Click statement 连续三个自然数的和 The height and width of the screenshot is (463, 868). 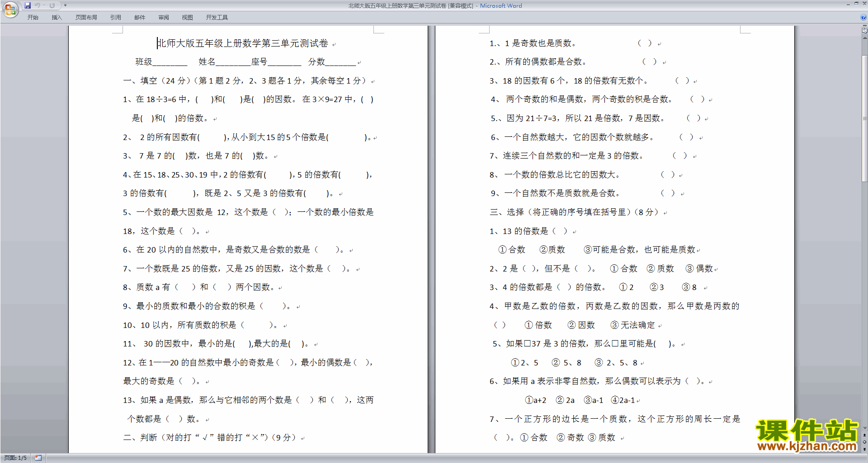click(566, 156)
